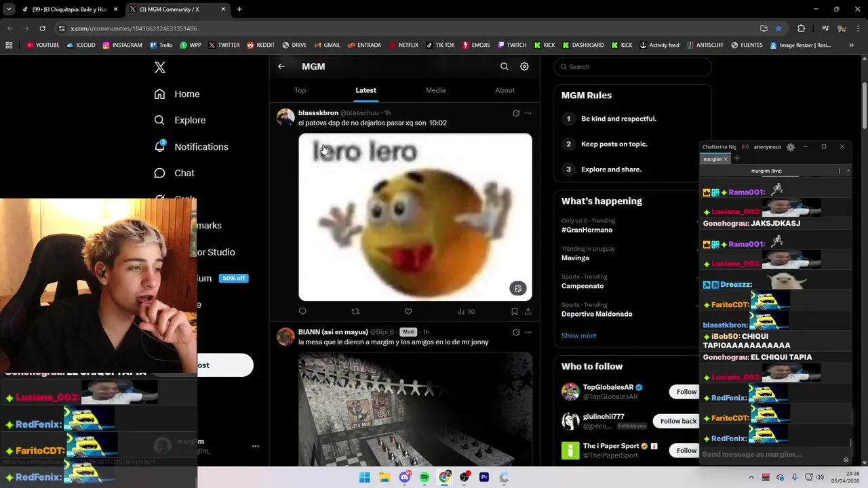Switch to the About tab
868x488 pixels.
coord(505,90)
